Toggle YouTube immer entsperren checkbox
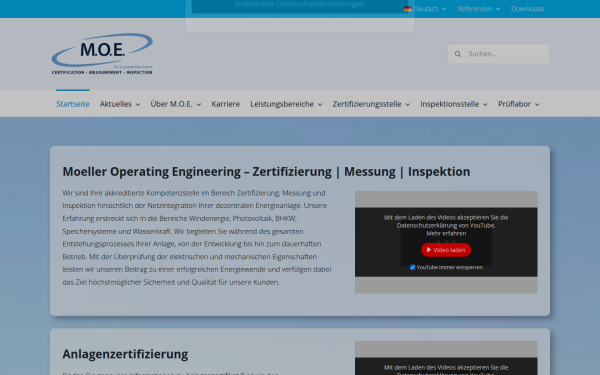The height and width of the screenshot is (375, 600). (x=412, y=267)
